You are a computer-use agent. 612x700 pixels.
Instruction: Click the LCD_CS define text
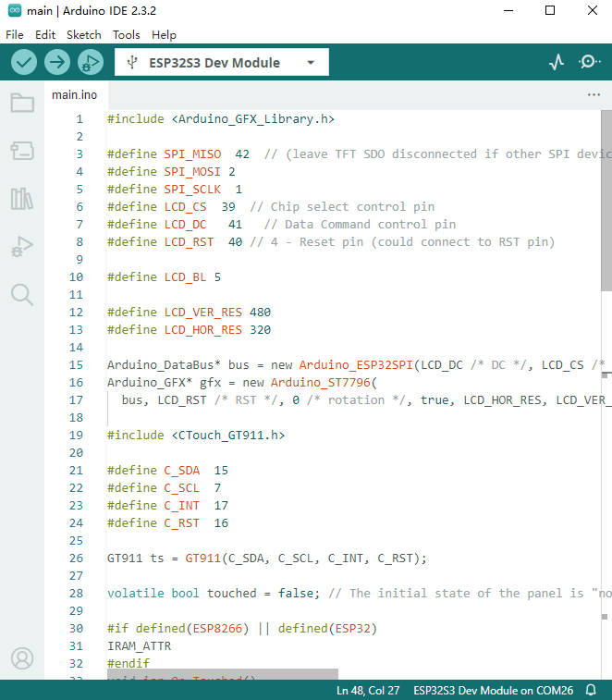[185, 207]
